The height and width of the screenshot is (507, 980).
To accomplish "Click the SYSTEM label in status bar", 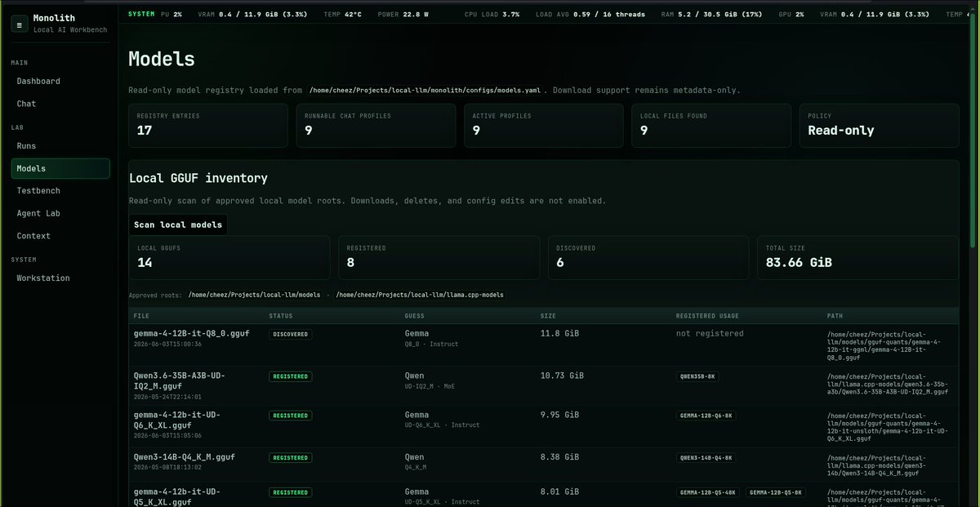I will (141, 14).
